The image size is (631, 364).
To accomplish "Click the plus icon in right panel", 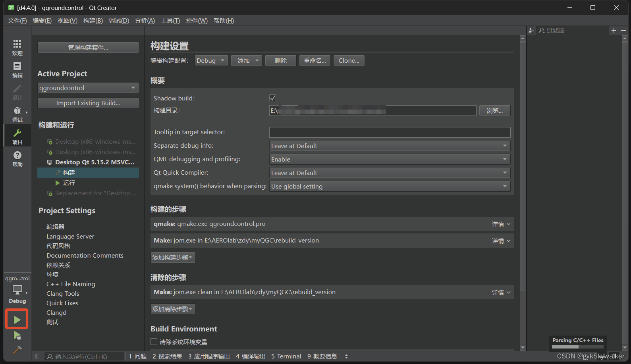I will click(x=614, y=31).
